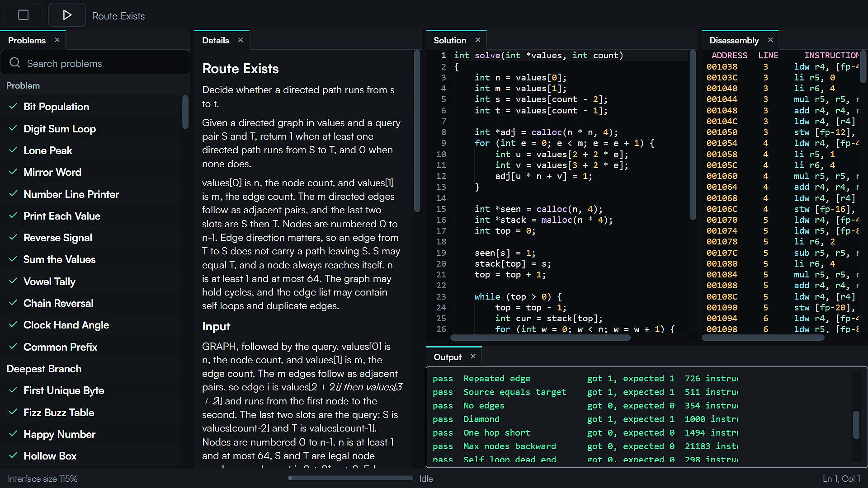Open the Vowel Tally problem

point(90,282)
